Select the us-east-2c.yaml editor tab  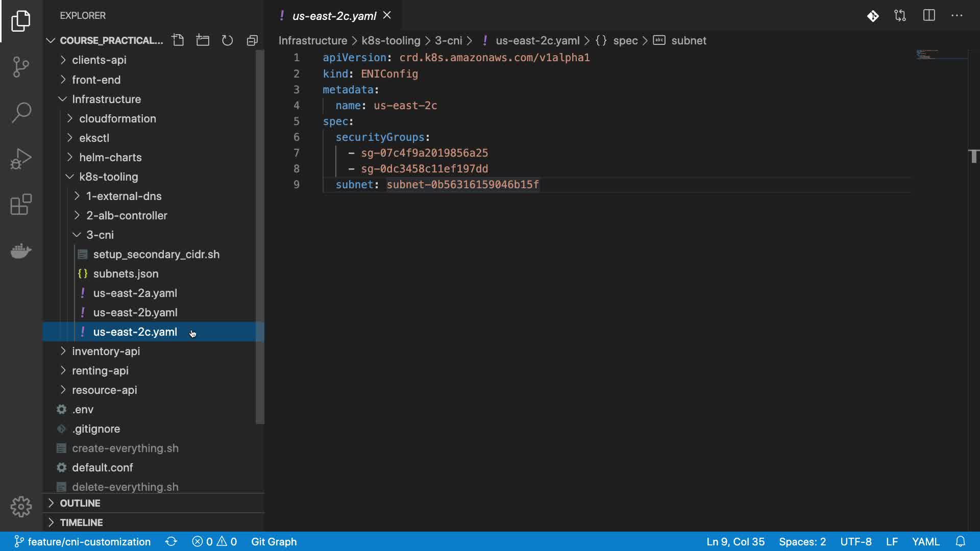pyautogui.click(x=334, y=16)
